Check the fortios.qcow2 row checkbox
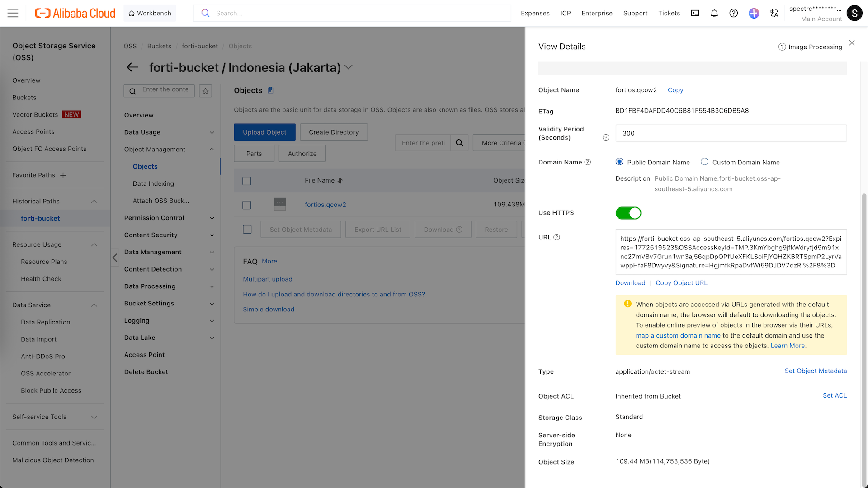This screenshot has width=868, height=488. pyautogui.click(x=247, y=205)
